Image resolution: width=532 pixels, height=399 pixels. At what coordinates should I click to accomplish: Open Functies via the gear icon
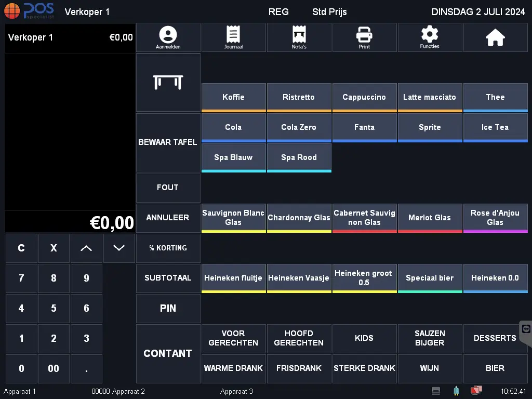[x=430, y=37]
